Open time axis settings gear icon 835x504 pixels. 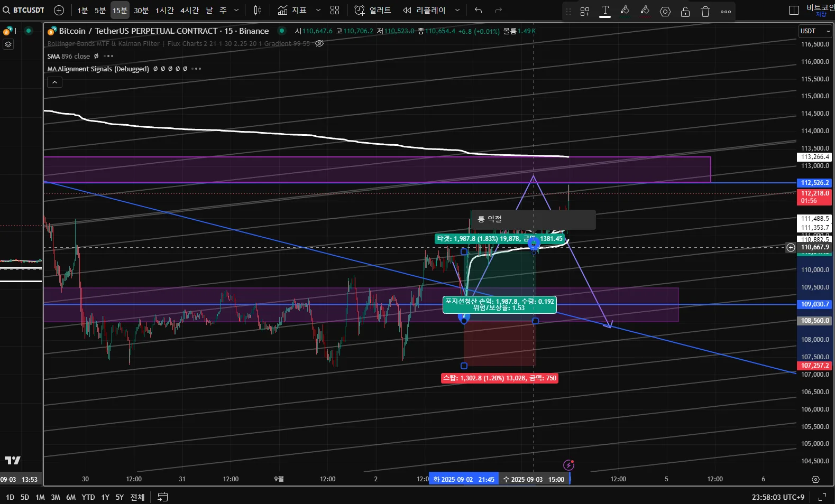tap(815, 479)
